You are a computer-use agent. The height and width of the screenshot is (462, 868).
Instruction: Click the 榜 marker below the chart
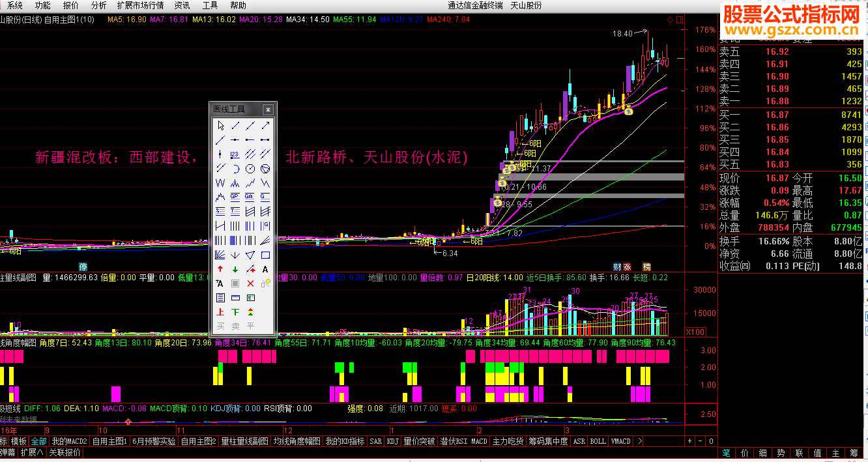(646, 267)
